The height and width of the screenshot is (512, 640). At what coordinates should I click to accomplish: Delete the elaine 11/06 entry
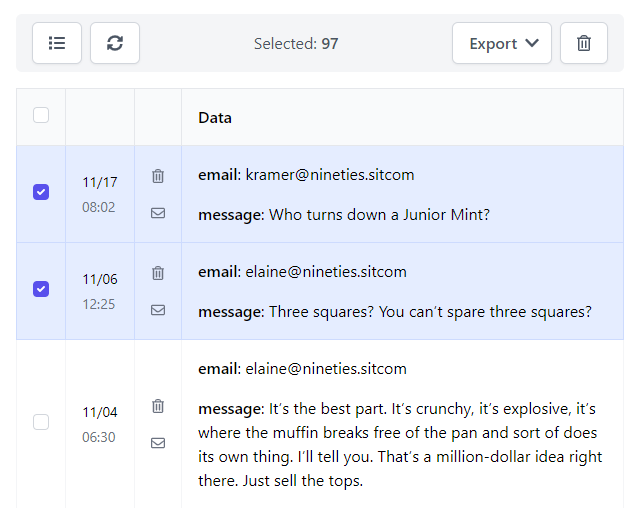pyautogui.click(x=158, y=273)
